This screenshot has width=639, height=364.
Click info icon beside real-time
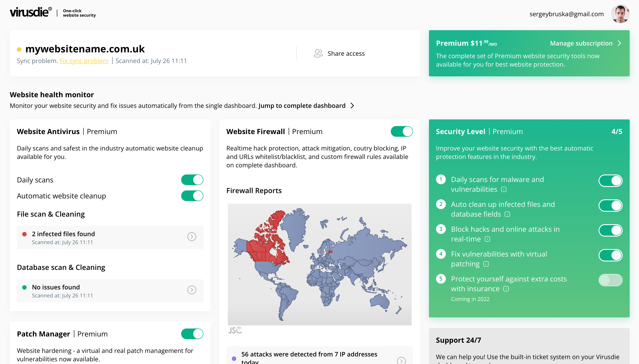click(x=487, y=239)
